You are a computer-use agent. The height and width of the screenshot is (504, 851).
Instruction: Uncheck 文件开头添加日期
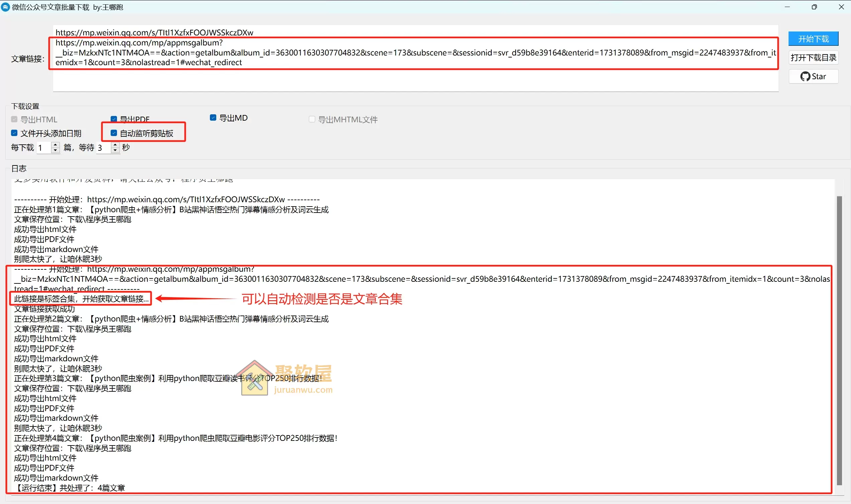pyautogui.click(x=14, y=133)
